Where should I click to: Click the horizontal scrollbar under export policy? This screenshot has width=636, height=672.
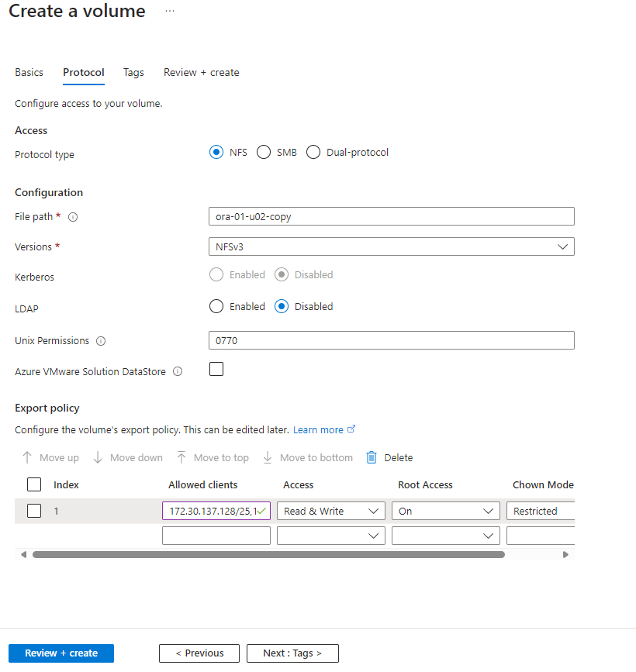268,554
